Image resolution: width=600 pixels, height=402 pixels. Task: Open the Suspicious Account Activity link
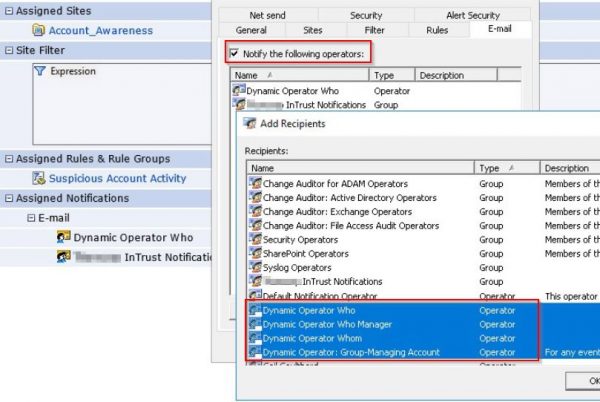click(117, 178)
